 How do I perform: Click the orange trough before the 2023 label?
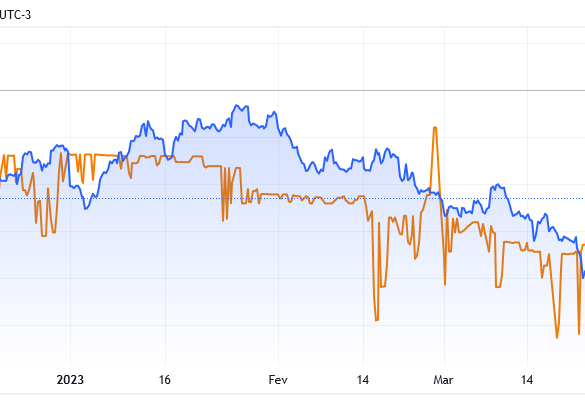[44, 235]
